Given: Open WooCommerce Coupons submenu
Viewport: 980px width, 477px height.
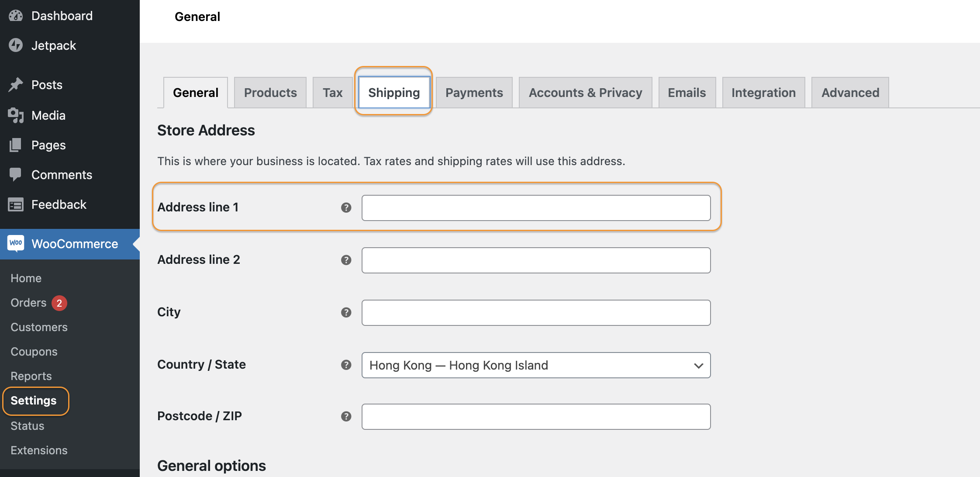Looking at the screenshot, I should (34, 352).
